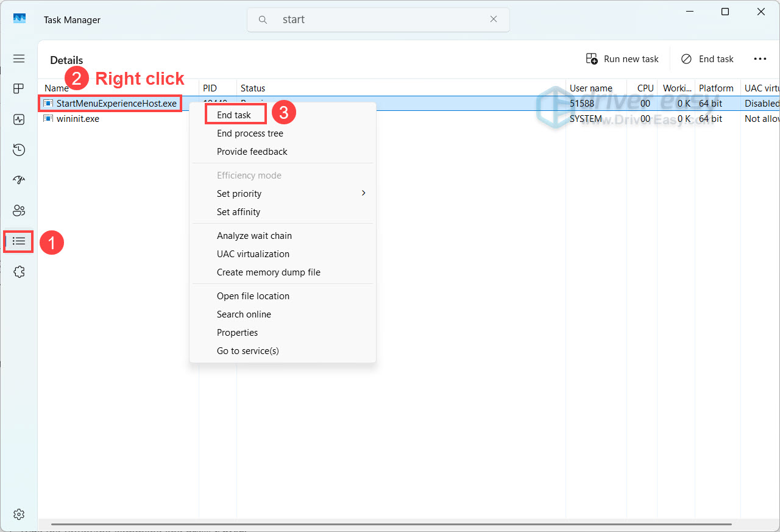The height and width of the screenshot is (532, 780).
Task: Toggle UAC virtualization menu entry
Action: pyautogui.click(x=253, y=254)
